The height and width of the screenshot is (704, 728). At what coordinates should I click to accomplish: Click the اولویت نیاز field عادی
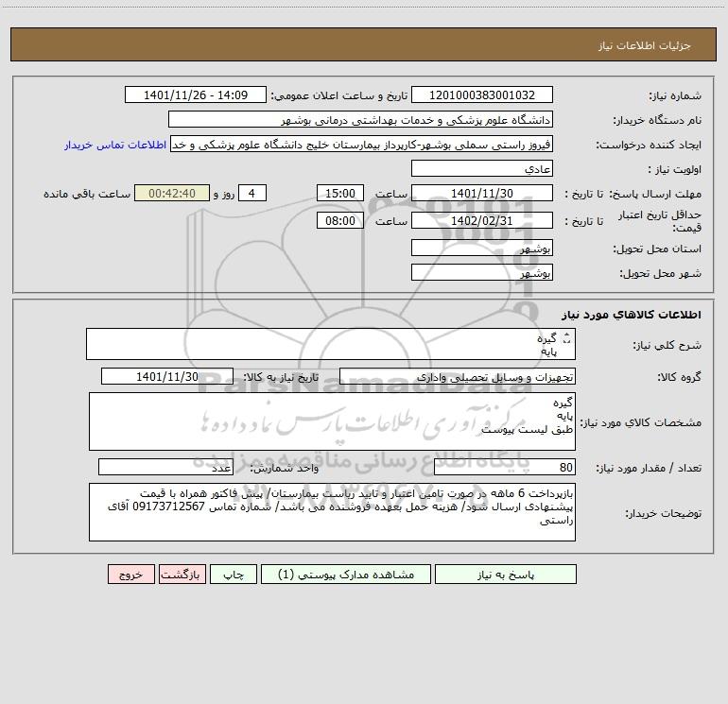point(482,168)
